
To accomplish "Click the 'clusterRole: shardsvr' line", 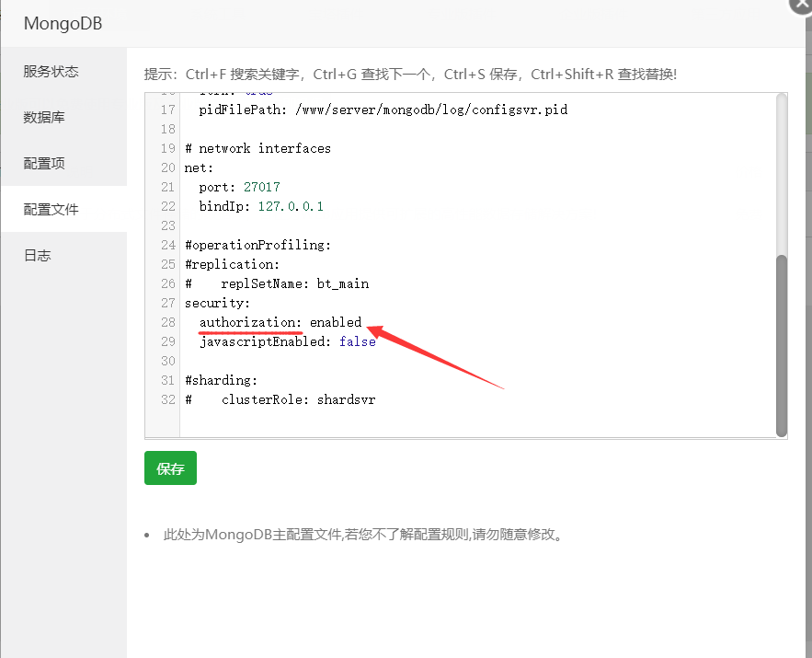I will pyautogui.click(x=280, y=400).
